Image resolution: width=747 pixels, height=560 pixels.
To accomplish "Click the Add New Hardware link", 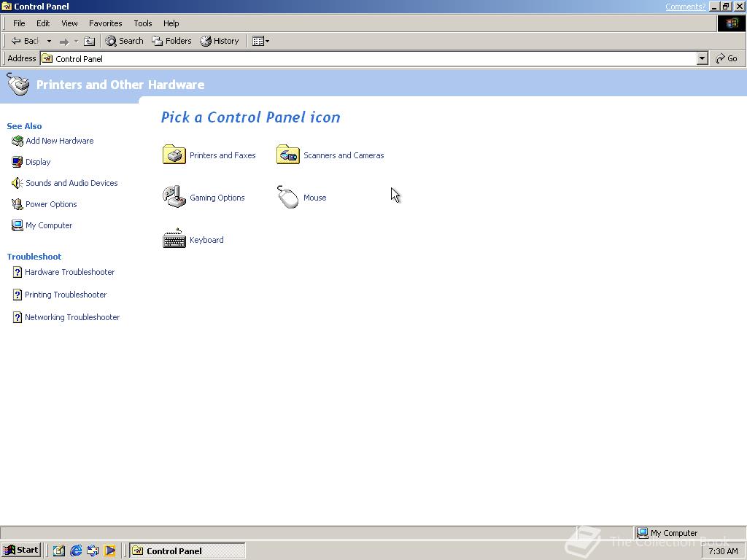I will point(60,141).
